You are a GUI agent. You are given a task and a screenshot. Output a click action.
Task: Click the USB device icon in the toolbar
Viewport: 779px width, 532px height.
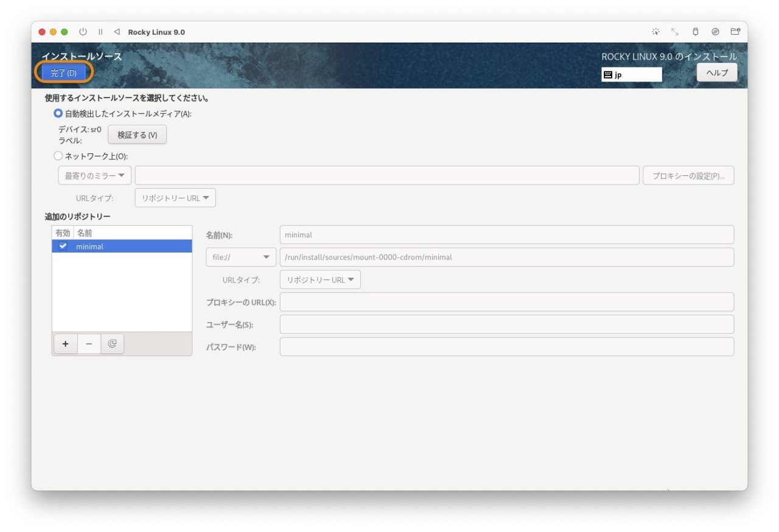tap(695, 32)
